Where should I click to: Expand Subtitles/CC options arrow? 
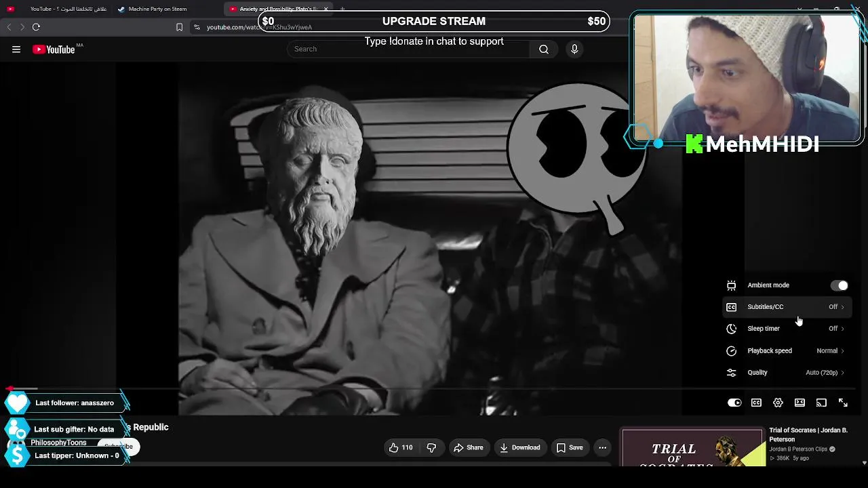[x=842, y=307]
